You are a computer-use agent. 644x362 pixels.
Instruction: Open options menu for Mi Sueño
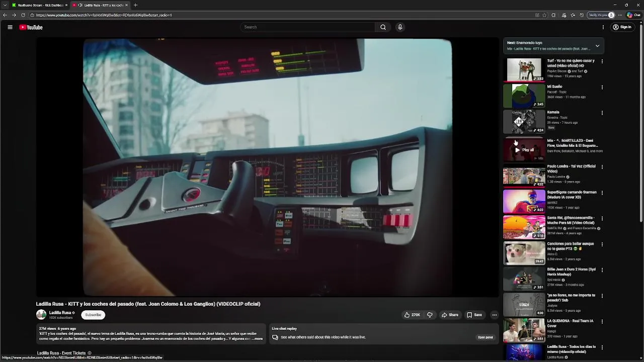(602, 87)
